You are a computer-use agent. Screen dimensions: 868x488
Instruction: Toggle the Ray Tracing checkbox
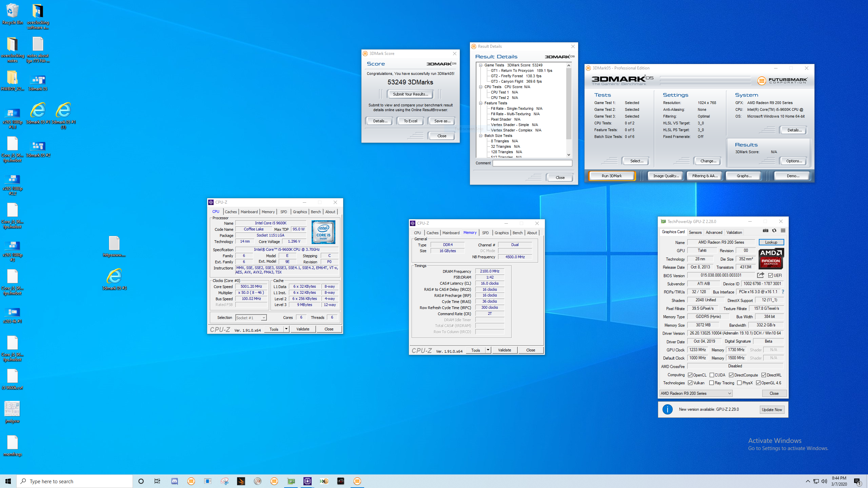coord(712,383)
